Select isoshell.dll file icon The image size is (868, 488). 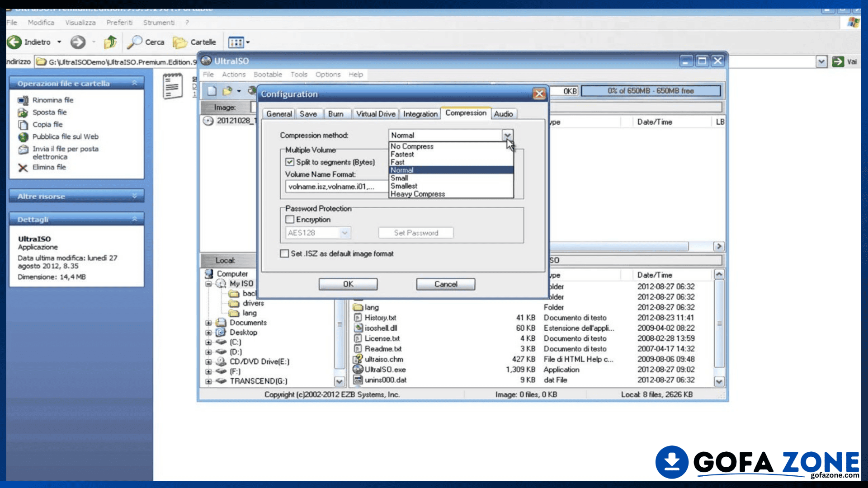click(358, 328)
